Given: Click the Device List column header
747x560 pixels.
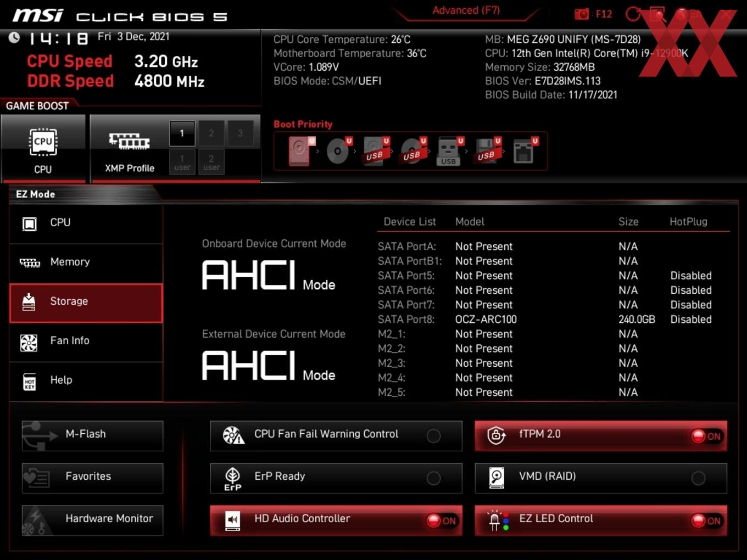Looking at the screenshot, I should [410, 222].
